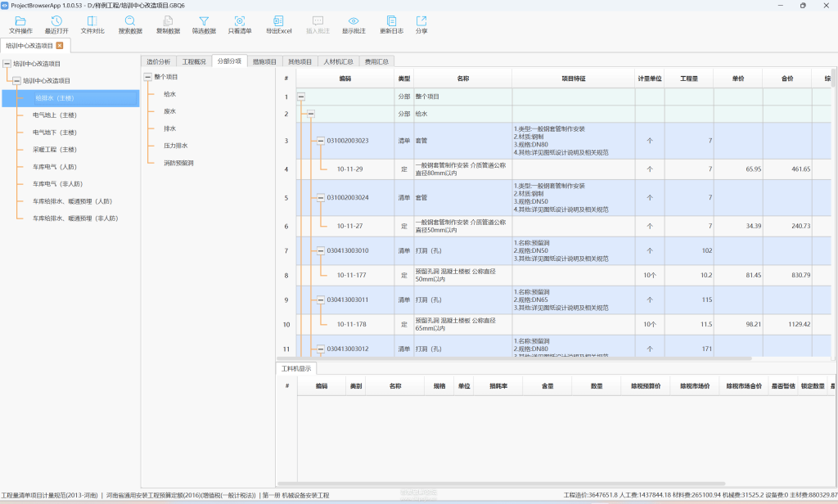The image size is (838, 504).
Task: Select 给水 in the section tree
Action: 170,94
